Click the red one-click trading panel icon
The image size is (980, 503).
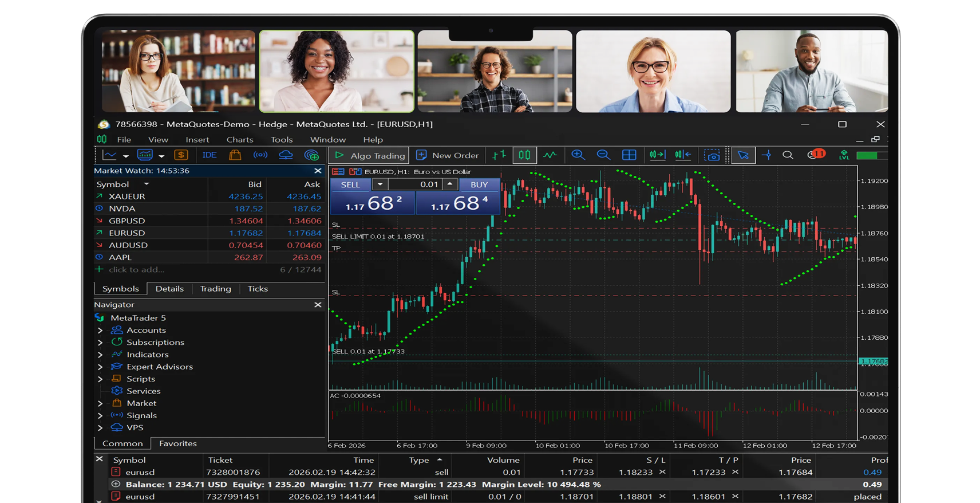338,172
